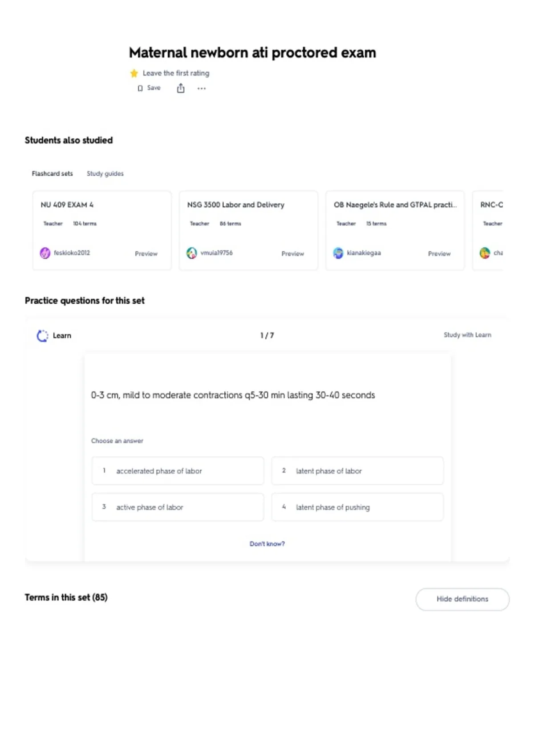The width and height of the screenshot is (534, 756).
Task: Click the 'Don't know?' link
Action: pyautogui.click(x=267, y=543)
